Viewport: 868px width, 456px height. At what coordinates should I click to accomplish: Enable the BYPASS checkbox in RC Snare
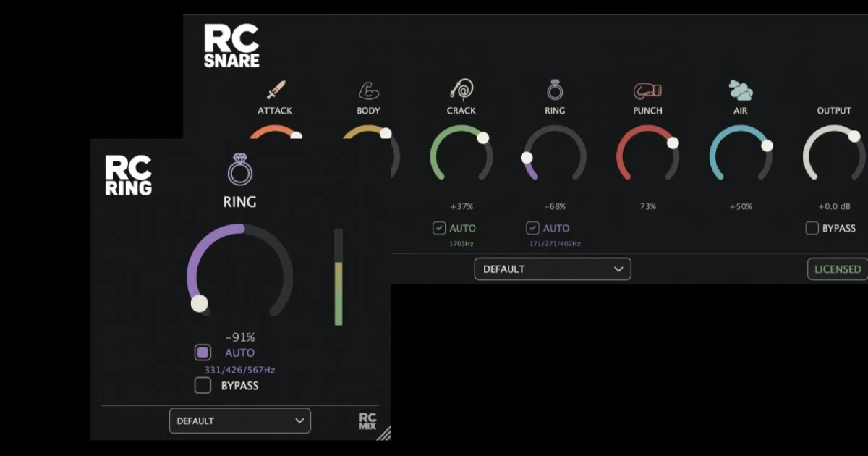(812, 228)
